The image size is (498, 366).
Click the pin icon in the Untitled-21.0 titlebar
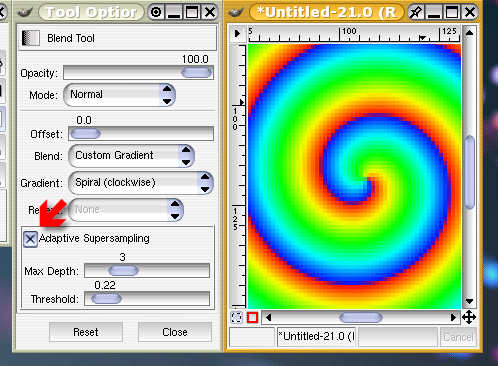coord(415,13)
